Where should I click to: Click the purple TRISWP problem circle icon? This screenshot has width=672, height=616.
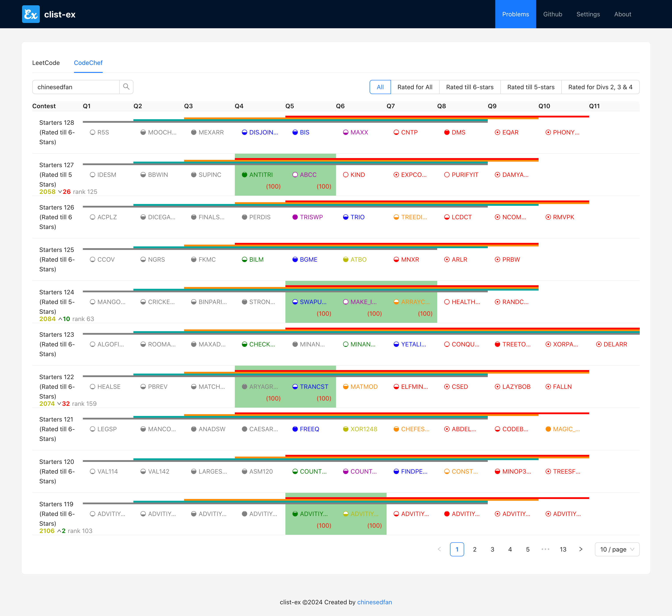click(x=295, y=217)
